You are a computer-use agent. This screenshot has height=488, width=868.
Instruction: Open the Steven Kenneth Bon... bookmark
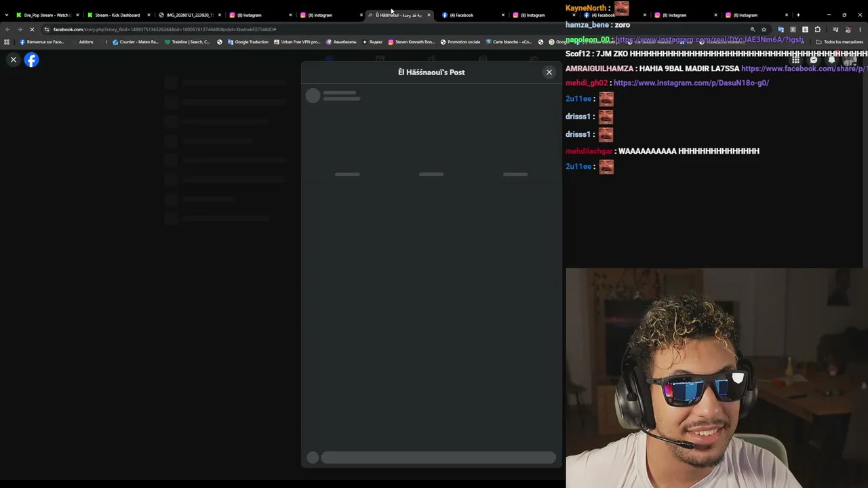pyautogui.click(x=411, y=42)
